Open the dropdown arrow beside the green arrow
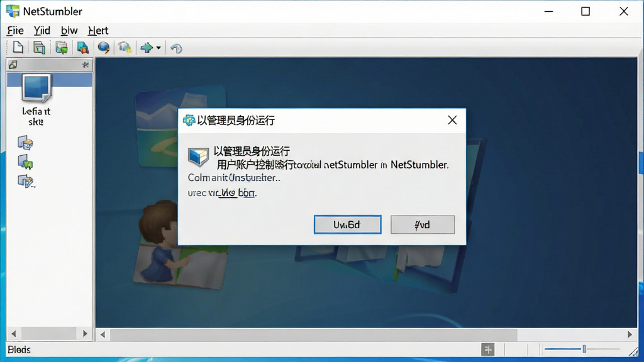The width and height of the screenshot is (644, 362). pyautogui.click(x=158, y=48)
